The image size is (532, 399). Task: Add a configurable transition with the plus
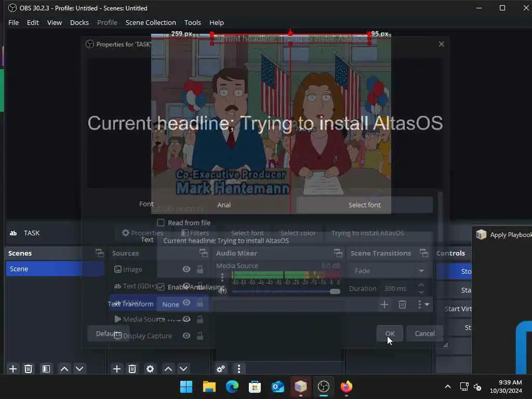point(384,304)
